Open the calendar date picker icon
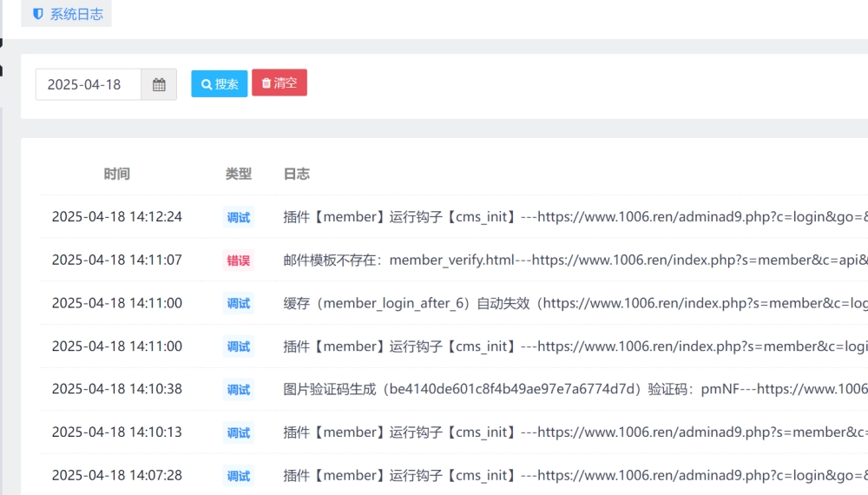 (x=159, y=84)
